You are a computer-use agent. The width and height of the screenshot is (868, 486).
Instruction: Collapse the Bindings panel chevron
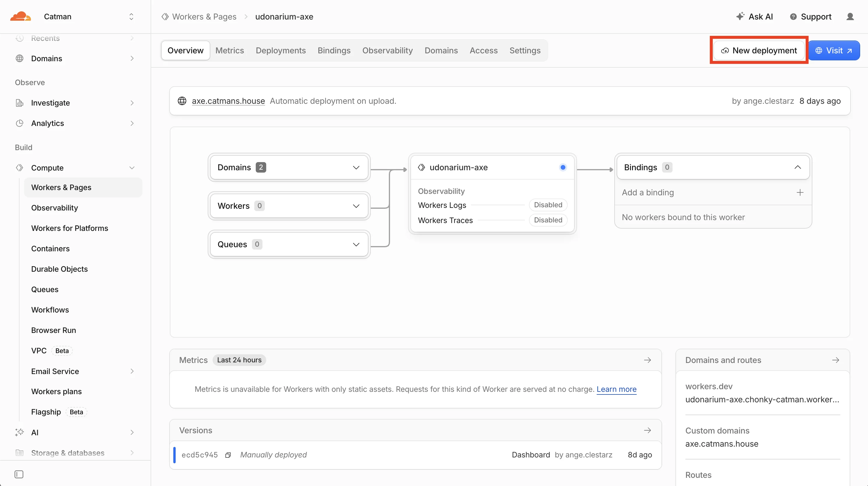point(798,167)
